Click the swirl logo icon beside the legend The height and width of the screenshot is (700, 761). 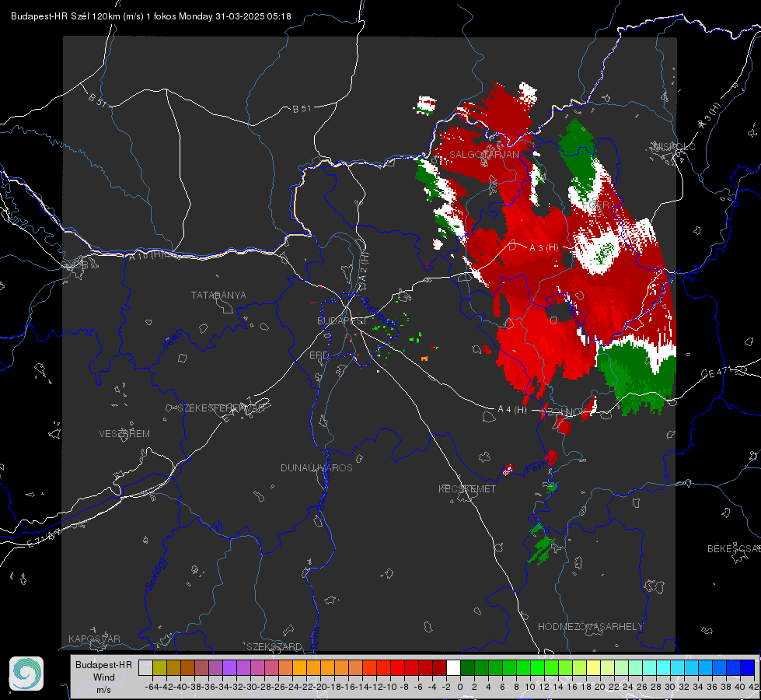click(x=26, y=674)
